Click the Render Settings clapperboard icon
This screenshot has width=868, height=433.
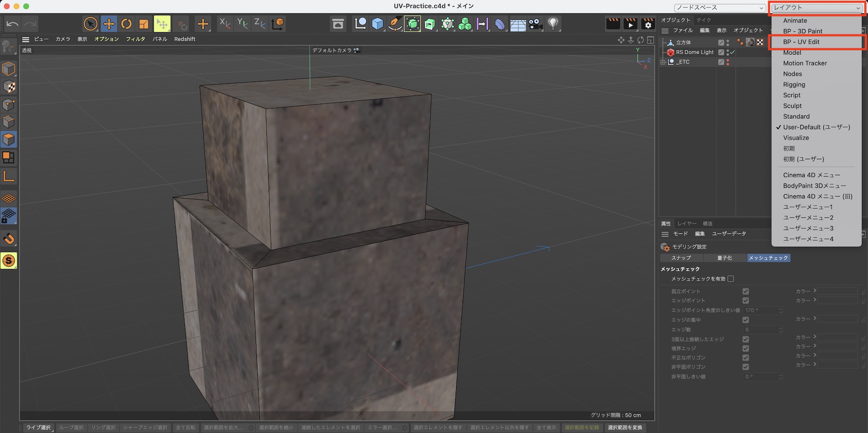tap(648, 24)
